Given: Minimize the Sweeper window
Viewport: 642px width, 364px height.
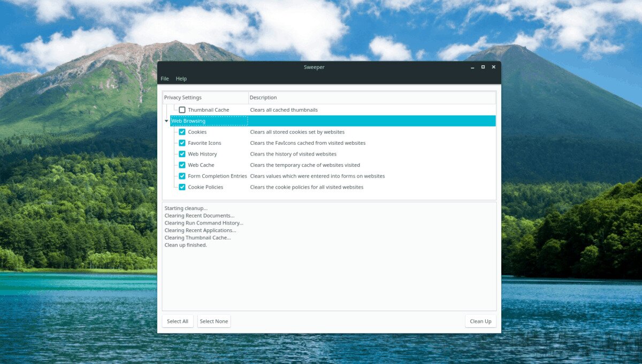Looking at the screenshot, I should click(472, 67).
